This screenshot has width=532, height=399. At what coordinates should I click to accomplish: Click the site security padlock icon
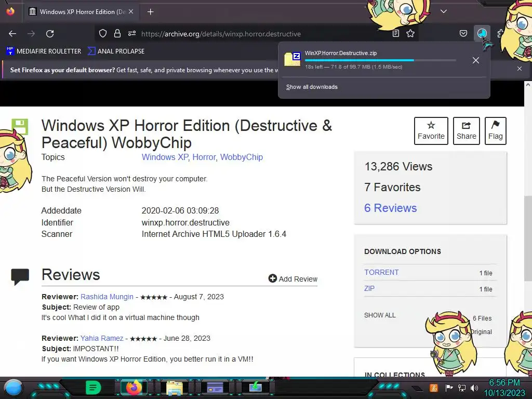117,34
